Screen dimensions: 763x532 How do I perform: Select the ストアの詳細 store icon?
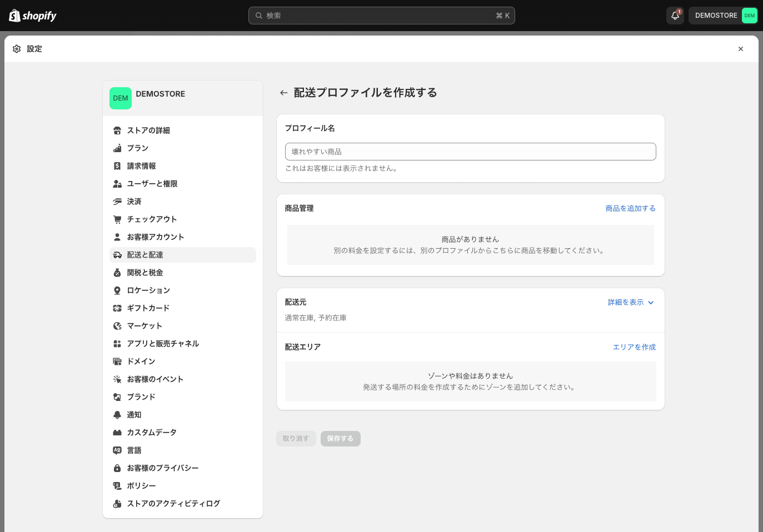point(117,130)
